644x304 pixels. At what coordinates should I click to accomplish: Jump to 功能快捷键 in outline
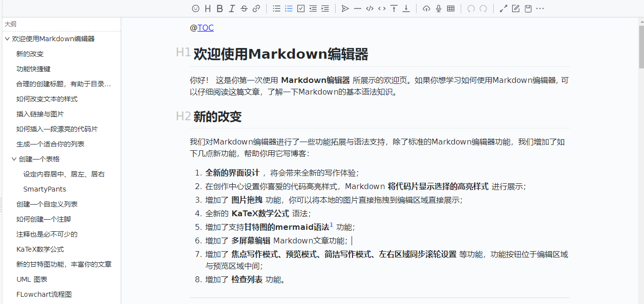pyautogui.click(x=33, y=69)
